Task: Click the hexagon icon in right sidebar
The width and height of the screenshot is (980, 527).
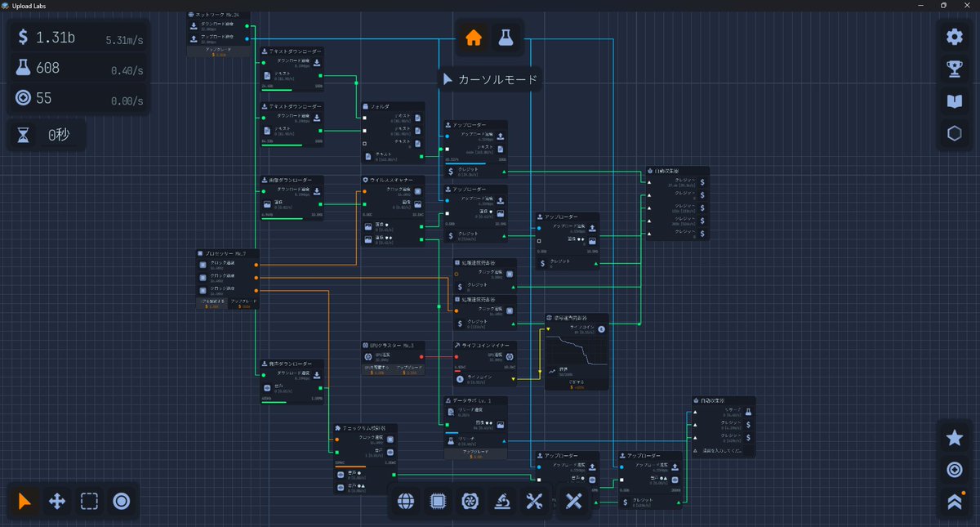Action: pos(954,134)
